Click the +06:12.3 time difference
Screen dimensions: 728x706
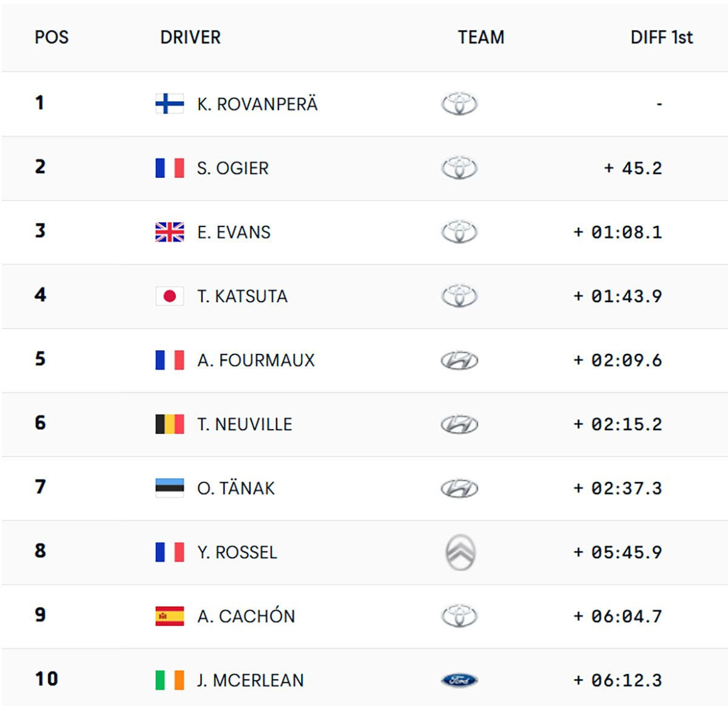click(618, 680)
